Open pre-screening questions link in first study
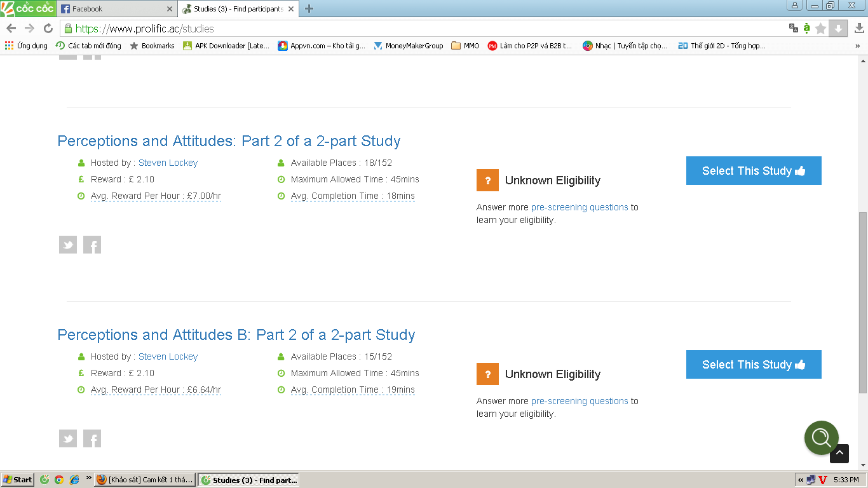 [x=580, y=207]
